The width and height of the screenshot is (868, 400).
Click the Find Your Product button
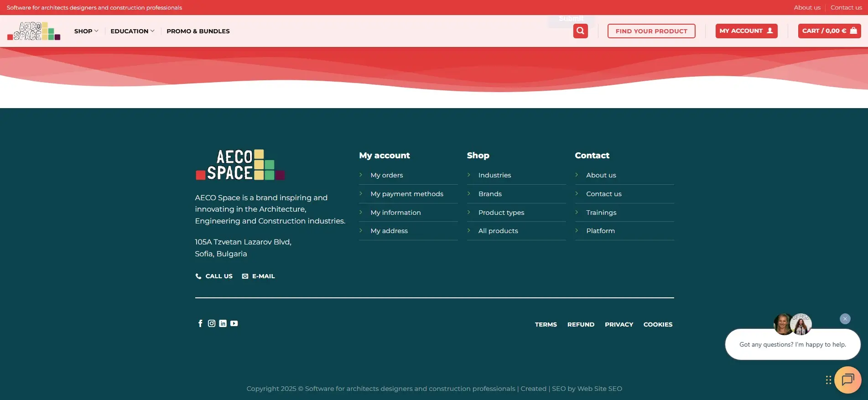(x=651, y=31)
